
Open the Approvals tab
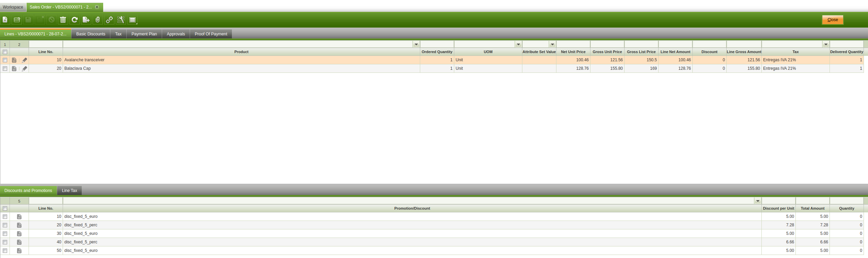pos(176,34)
